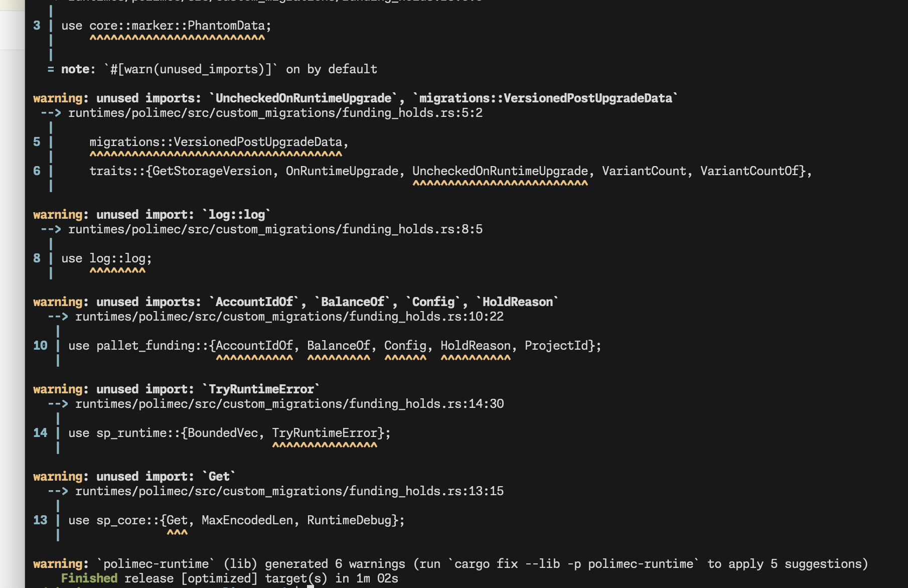This screenshot has width=908, height=588.
Task: Click the 'Finished' release status line
Action: (230, 578)
